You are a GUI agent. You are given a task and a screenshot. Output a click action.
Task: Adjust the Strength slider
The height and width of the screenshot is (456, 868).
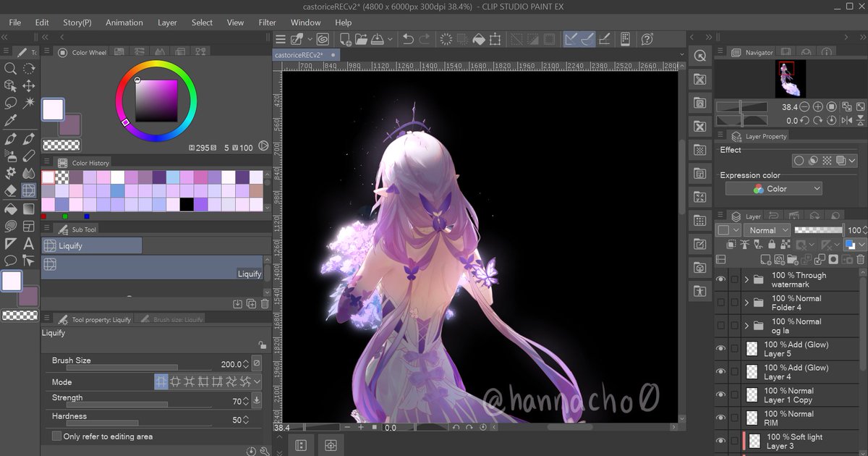point(139,405)
